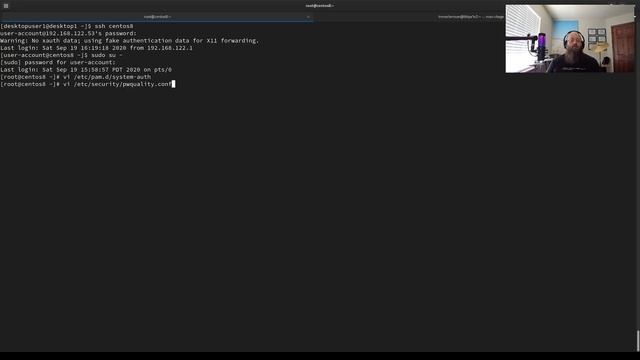Switch to the root@centos8 terminal tab
Screen dimensions: 640x360
(x=157, y=17)
